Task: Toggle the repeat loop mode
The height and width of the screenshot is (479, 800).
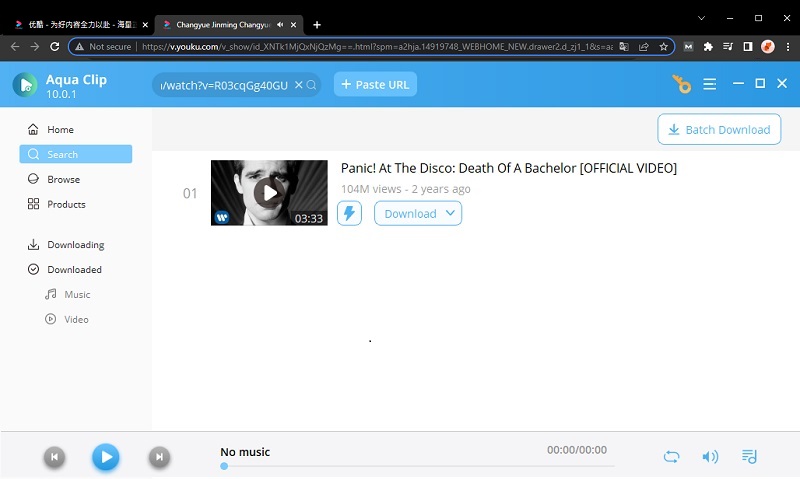Action: 671,457
